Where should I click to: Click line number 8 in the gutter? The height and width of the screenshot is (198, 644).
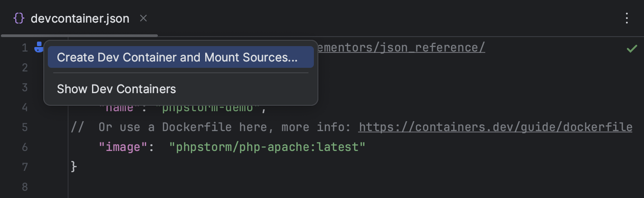pyautogui.click(x=25, y=186)
